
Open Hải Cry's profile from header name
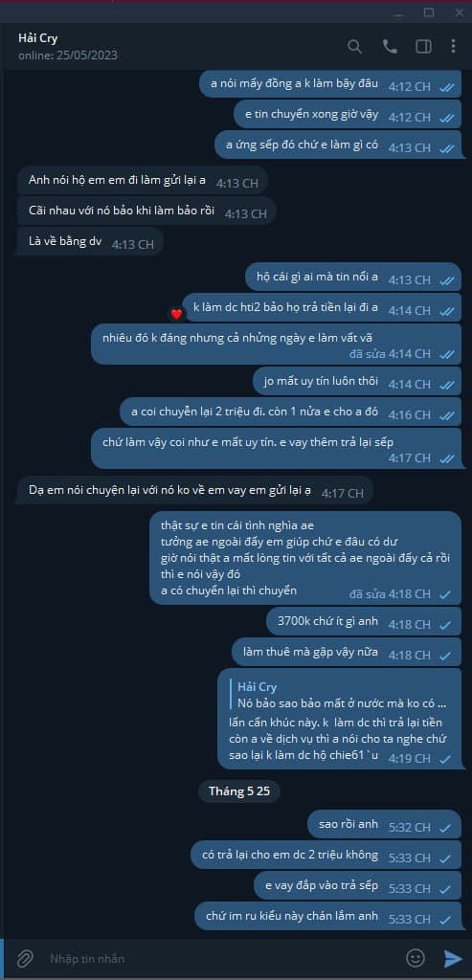click(x=38, y=38)
